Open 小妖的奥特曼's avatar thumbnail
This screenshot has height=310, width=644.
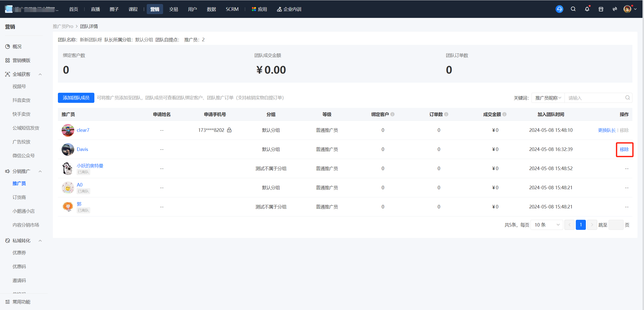68,168
